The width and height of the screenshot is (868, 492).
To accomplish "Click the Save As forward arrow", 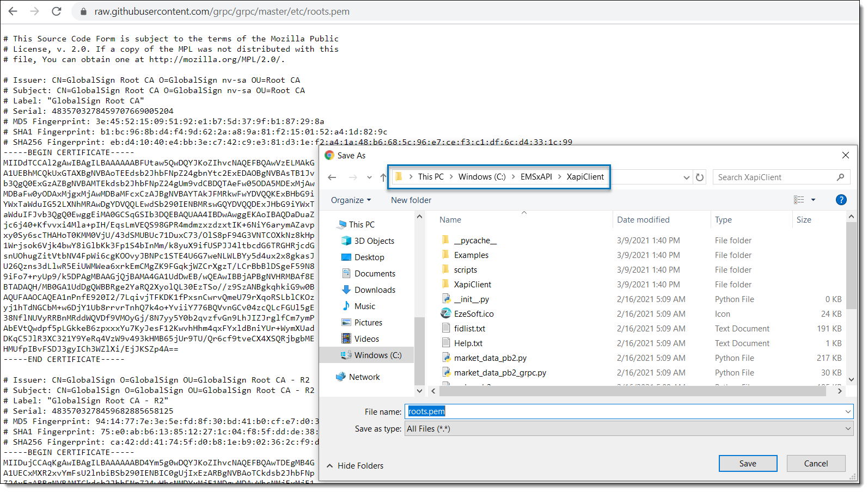I will coord(353,177).
